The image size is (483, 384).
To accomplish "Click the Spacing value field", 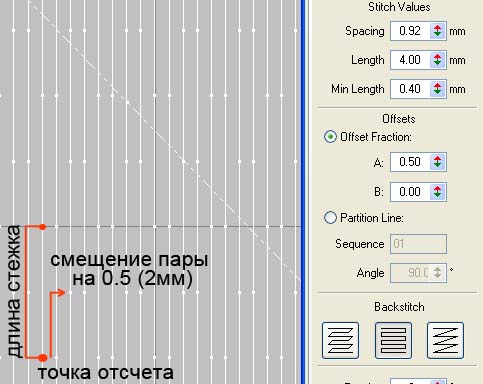I will 410,31.
